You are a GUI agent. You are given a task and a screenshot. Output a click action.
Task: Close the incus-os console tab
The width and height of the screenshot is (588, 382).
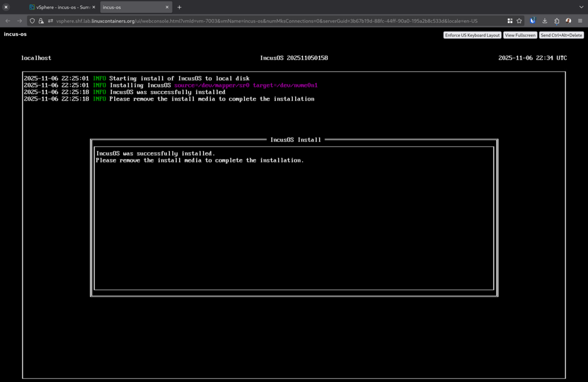tap(167, 7)
